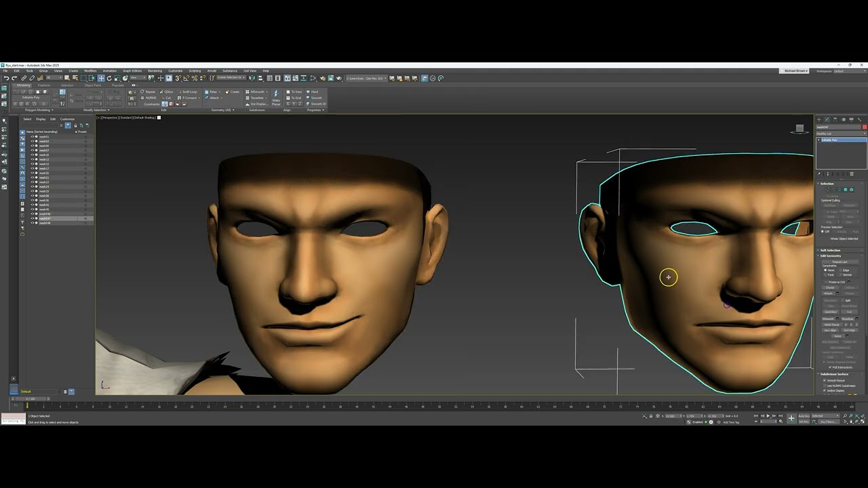Viewport: 868px width, 488px height.
Task: Click the Editable Poly modifier stack entry
Action: [x=841, y=140]
